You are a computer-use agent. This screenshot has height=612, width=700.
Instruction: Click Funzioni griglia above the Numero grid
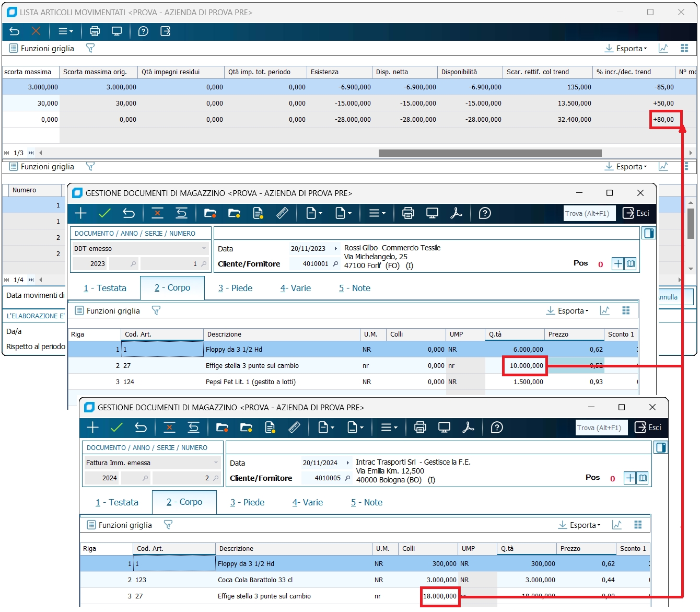(x=42, y=166)
